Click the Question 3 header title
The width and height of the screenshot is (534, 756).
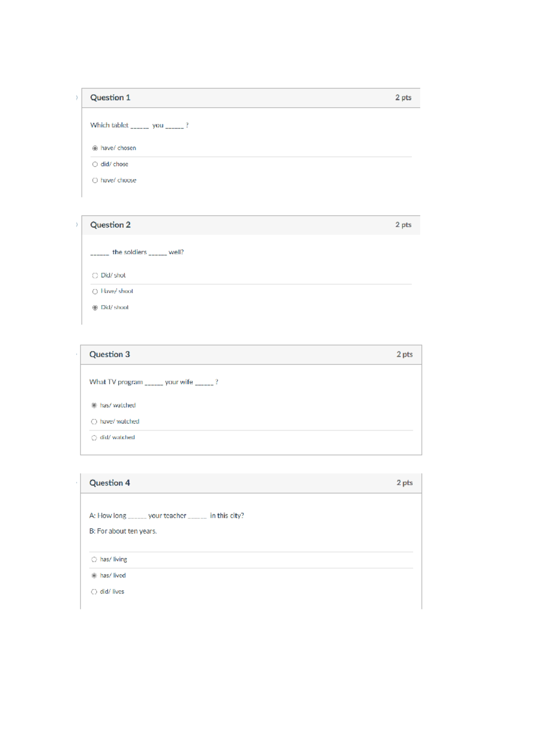coord(109,354)
